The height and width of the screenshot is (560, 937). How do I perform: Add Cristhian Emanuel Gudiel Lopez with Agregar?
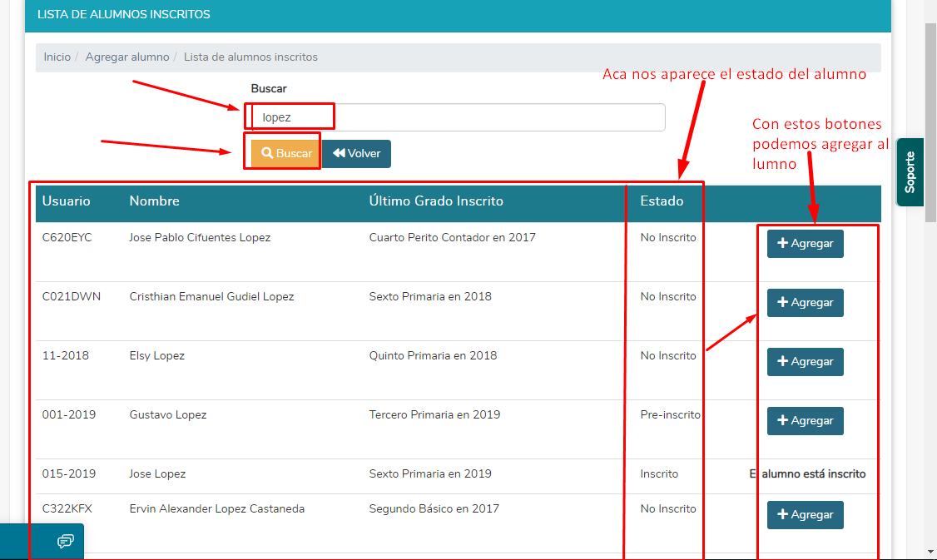[x=805, y=303]
